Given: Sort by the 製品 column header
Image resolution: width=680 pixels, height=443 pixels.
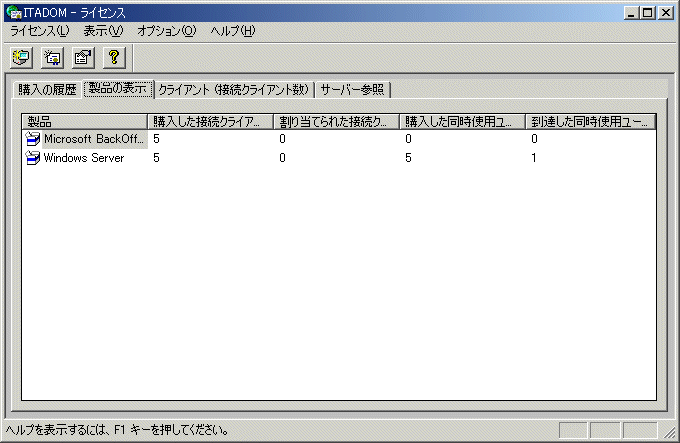Looking at the screenshot, I should click(x=85, y=122).
